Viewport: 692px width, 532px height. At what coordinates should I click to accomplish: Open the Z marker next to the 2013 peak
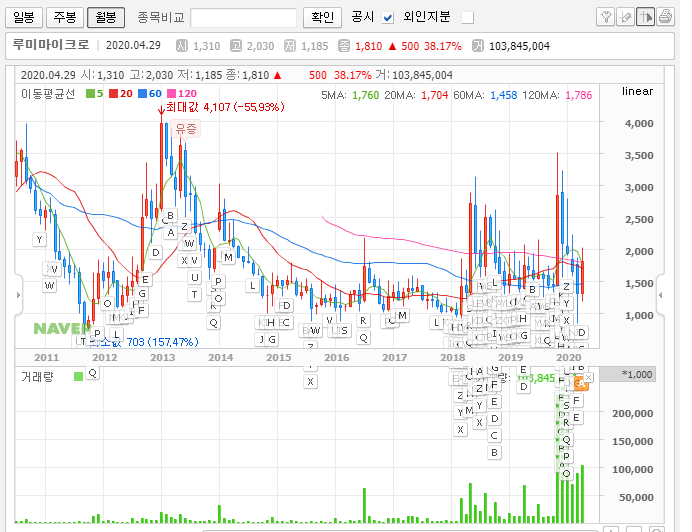tap(184, 226)
